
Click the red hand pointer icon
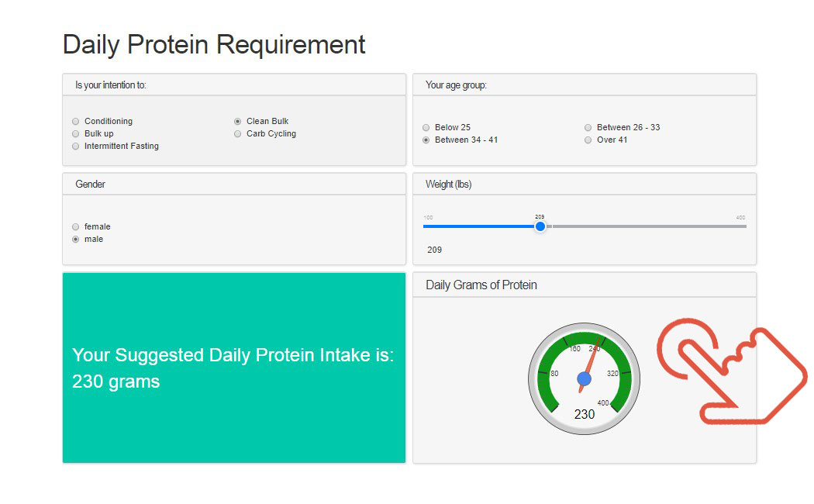pos(732,371)
